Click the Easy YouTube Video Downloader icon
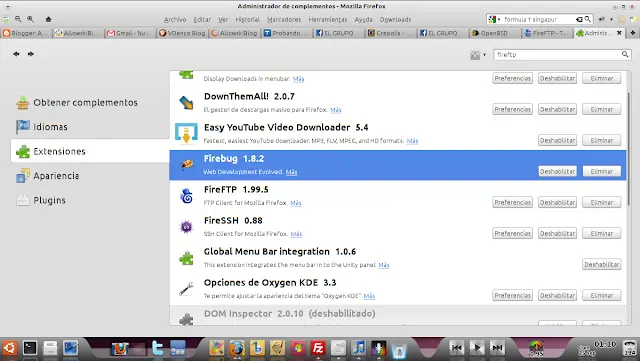The image size is (640, 361). pos(186,134)
